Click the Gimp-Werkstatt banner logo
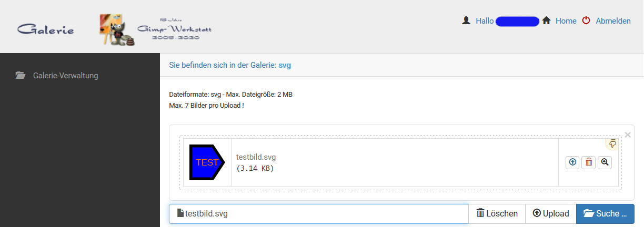 tap(156, 29)
